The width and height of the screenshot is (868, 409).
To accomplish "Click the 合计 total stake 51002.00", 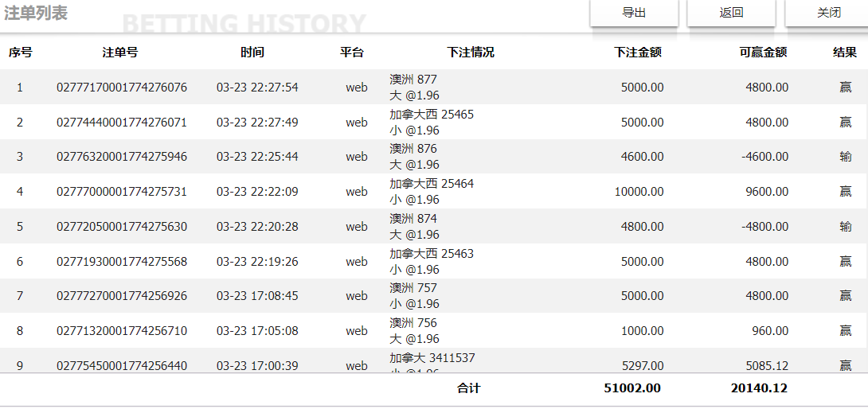I will pos(632,388).
